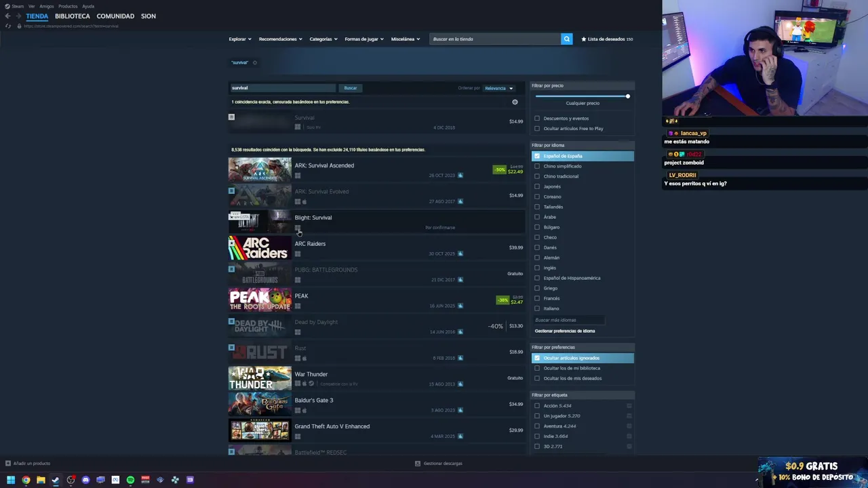Open the preferences gear next to censored matches
868x488 pixels.
point(515,102)
